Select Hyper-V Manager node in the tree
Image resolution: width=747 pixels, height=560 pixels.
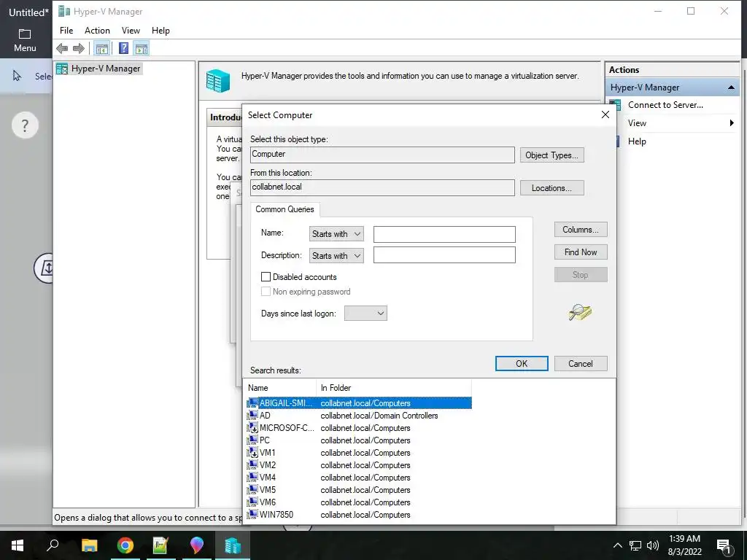tap(98, 69)
